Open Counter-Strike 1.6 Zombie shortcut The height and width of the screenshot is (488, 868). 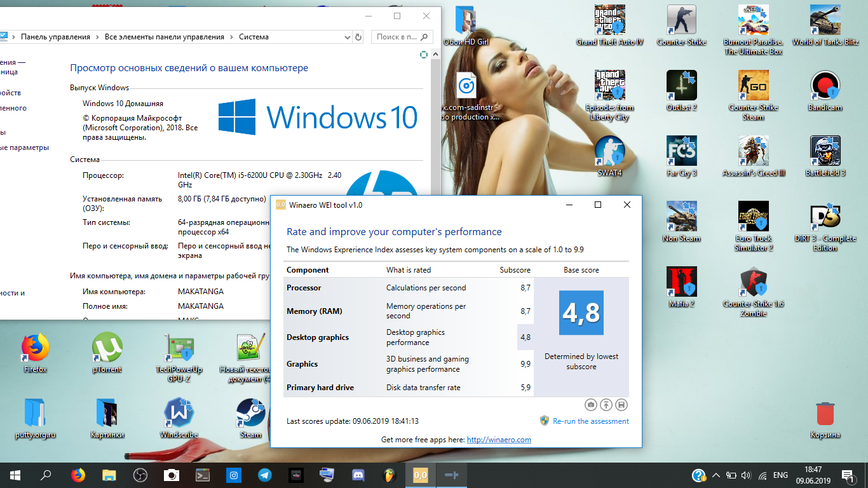754,292
